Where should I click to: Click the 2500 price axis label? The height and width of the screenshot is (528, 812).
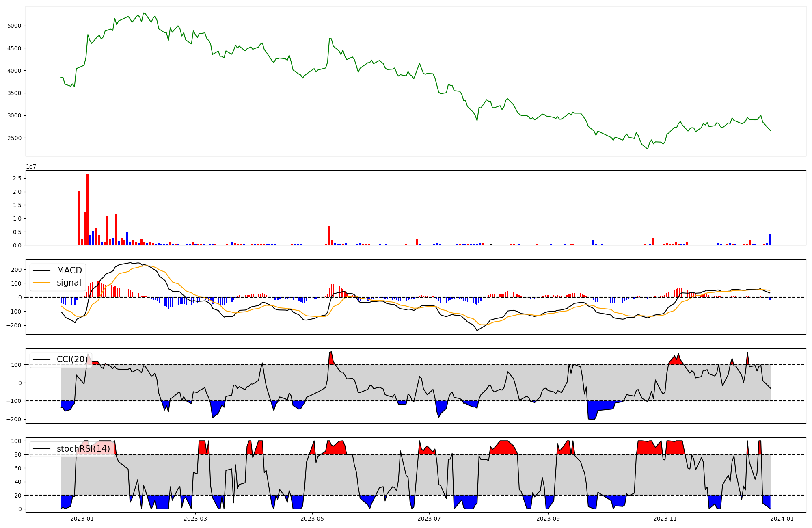click(14, 138)
